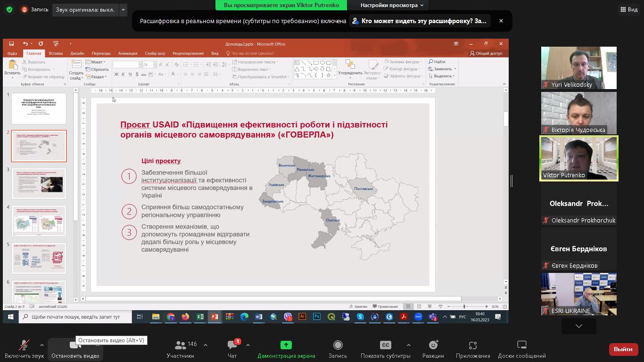The width and height of the screenshot is (644, 362).
Task: Stop camera with Остановить видео button
Action: [75, 349]
